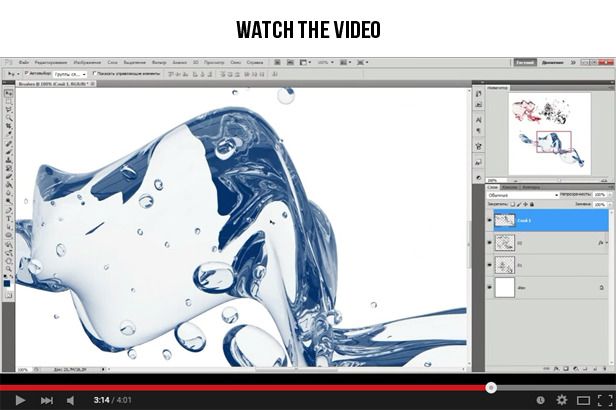Open the File menu
Image resolution: width=616 pixels, height=410 pixels.
[x=24, y=61]
